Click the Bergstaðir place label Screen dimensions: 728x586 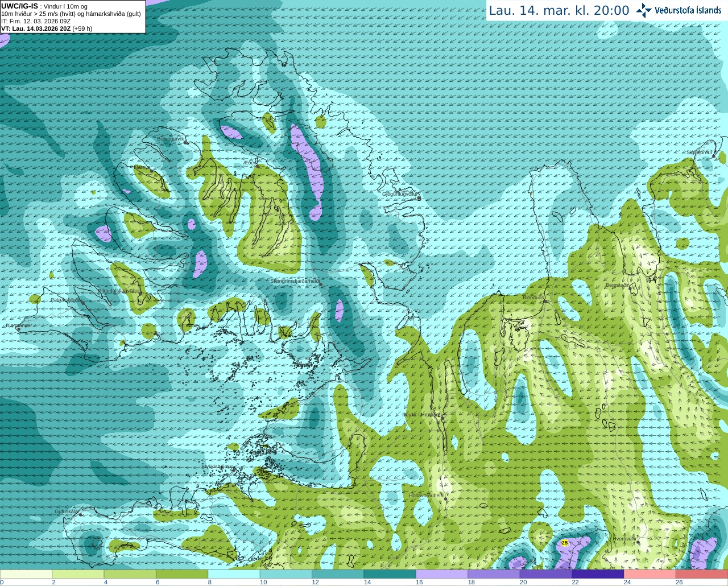pos(618,285)
